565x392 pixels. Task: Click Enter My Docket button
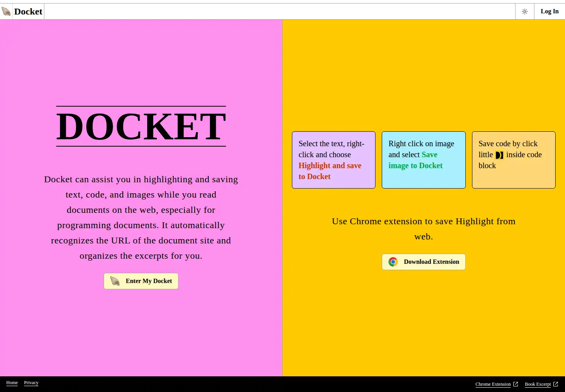[x=141, y=281]
